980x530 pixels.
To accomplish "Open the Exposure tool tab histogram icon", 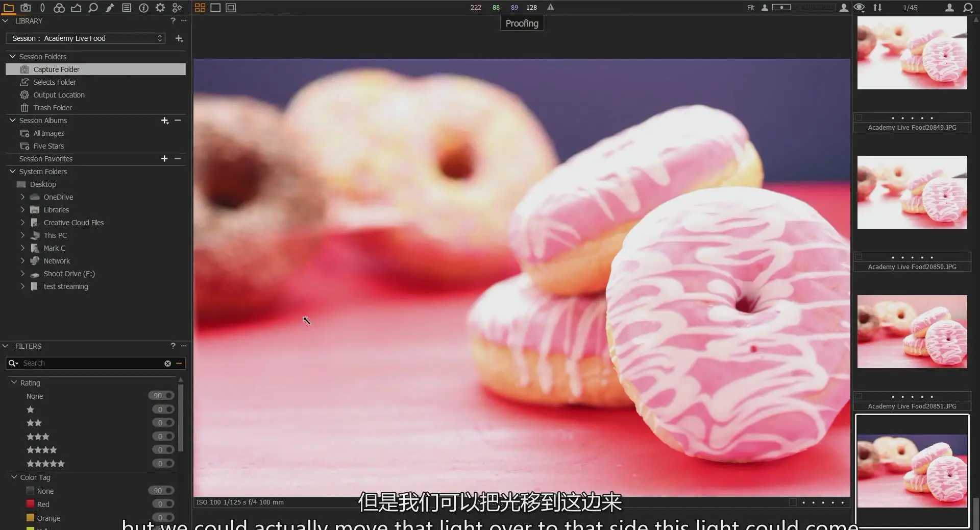I will tap(76, 8).
